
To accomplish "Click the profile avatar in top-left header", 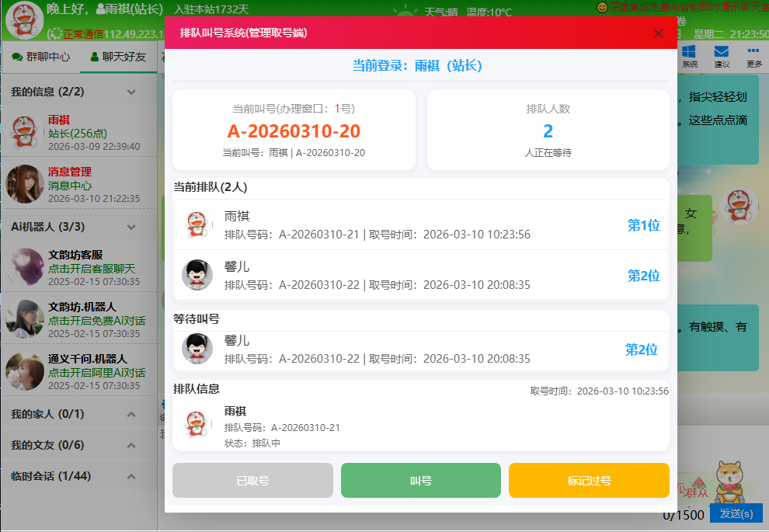I will click(x=24, y=20).
